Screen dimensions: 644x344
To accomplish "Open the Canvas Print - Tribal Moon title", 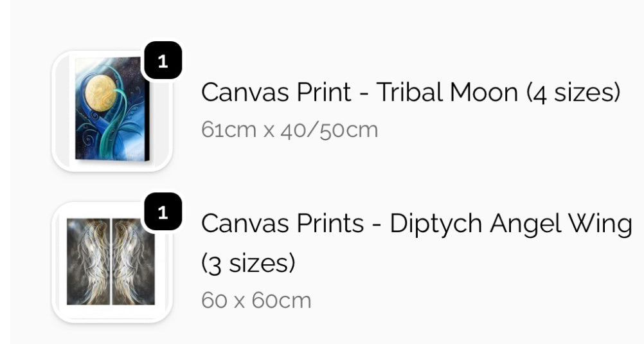I will (x=410, y=93).
